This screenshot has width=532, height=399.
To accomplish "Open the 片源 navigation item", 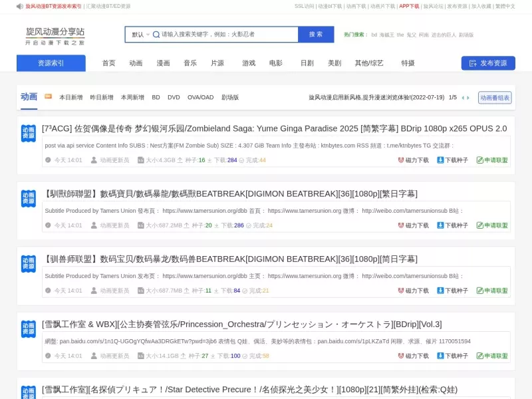I will [217, 63].
